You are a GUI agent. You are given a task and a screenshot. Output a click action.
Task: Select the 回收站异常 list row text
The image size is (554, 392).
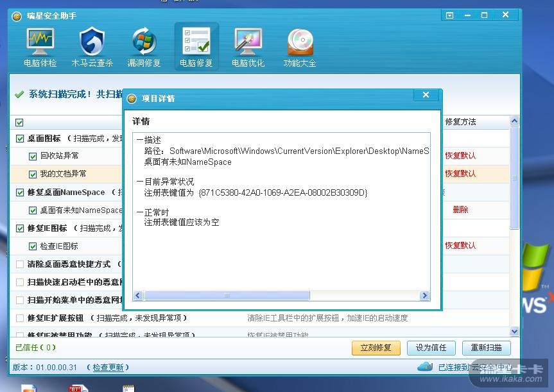pyautogui.click(x=59, y=156)
